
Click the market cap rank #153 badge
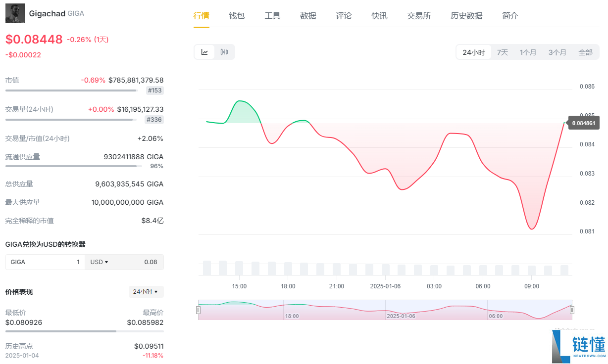tap(155, 91)
